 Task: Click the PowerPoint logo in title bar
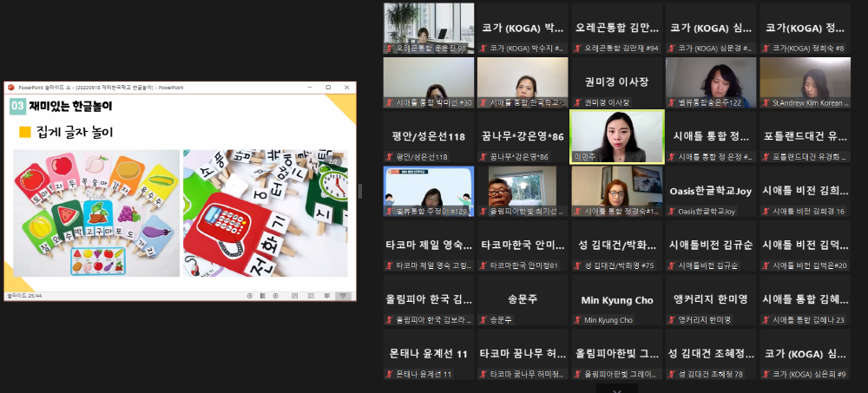(x=11, y=87)
